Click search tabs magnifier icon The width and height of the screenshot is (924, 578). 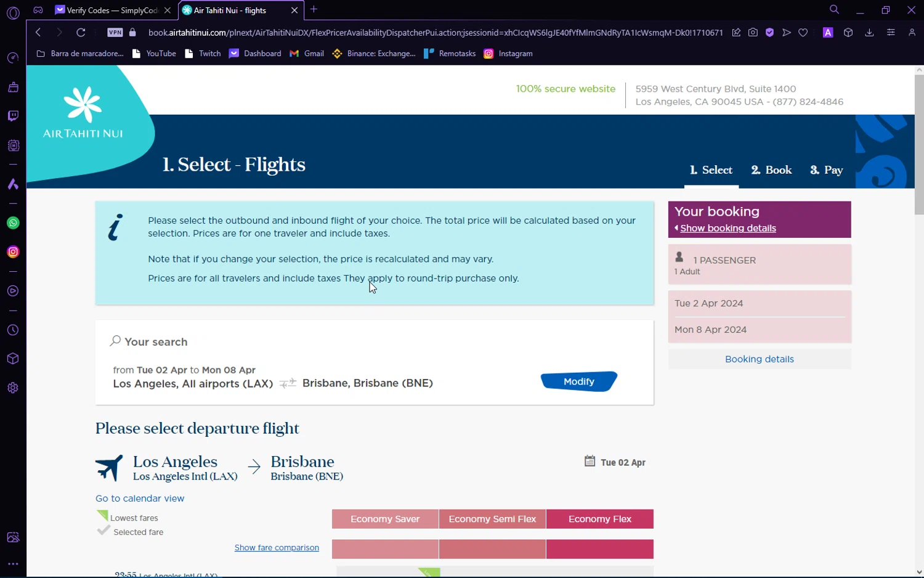pos(834,10)
